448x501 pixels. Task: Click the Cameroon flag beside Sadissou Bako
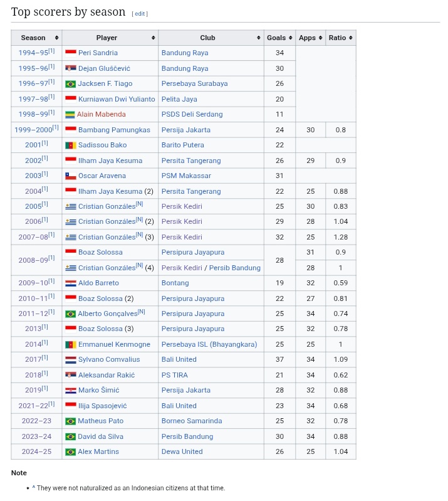coord(71,145)
